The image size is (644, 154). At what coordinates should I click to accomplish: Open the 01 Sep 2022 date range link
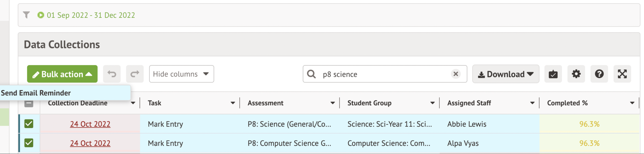click(91, 15)
